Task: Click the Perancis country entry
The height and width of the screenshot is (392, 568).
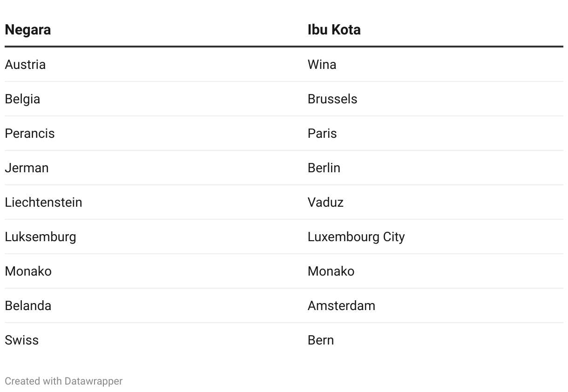Action: tap(30, 133)
